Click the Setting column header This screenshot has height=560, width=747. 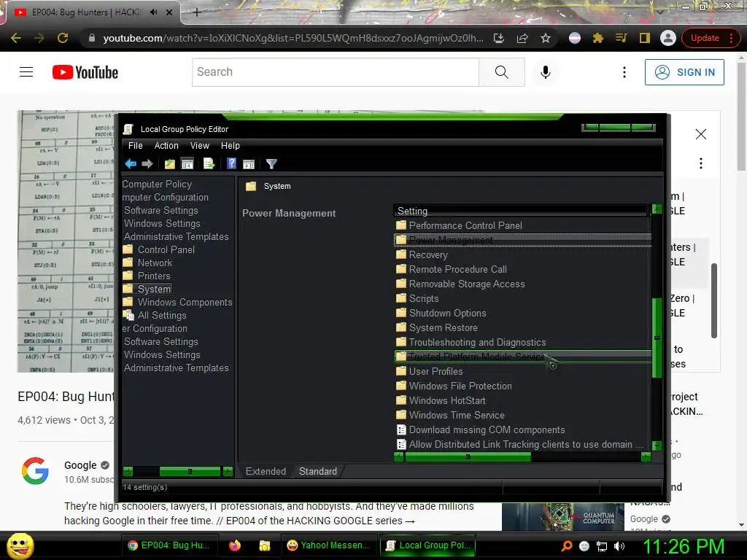(521, 211)
